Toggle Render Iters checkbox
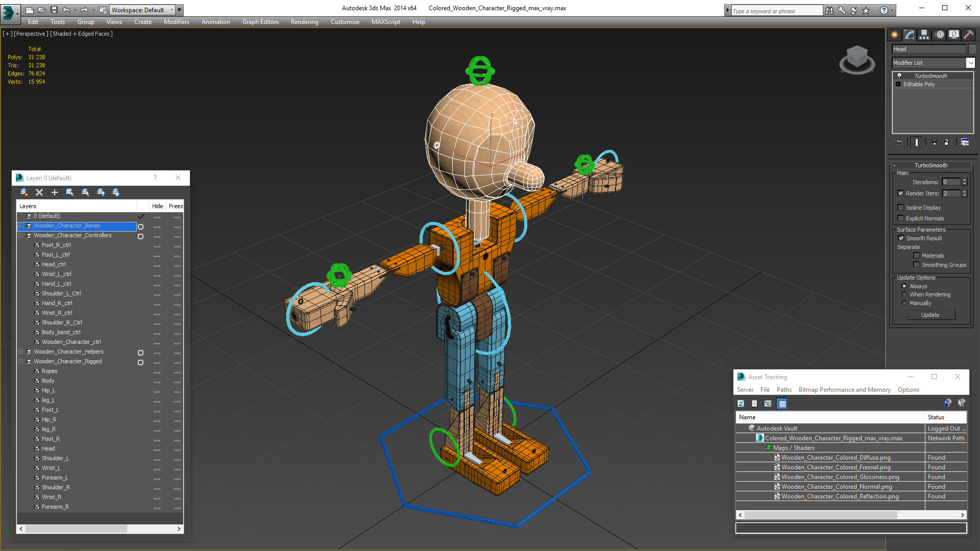980x551 pixels. (901, 193)
